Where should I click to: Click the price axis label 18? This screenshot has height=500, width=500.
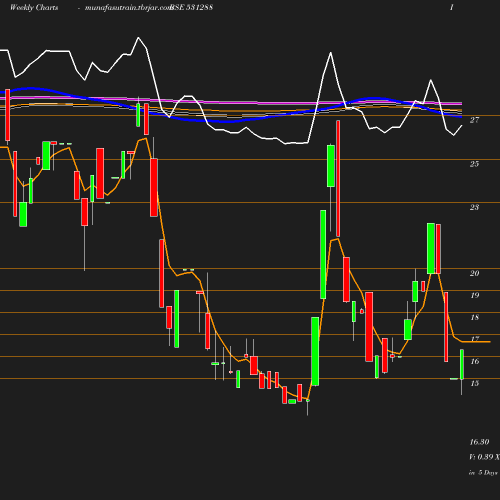click(x=474, y=317)
